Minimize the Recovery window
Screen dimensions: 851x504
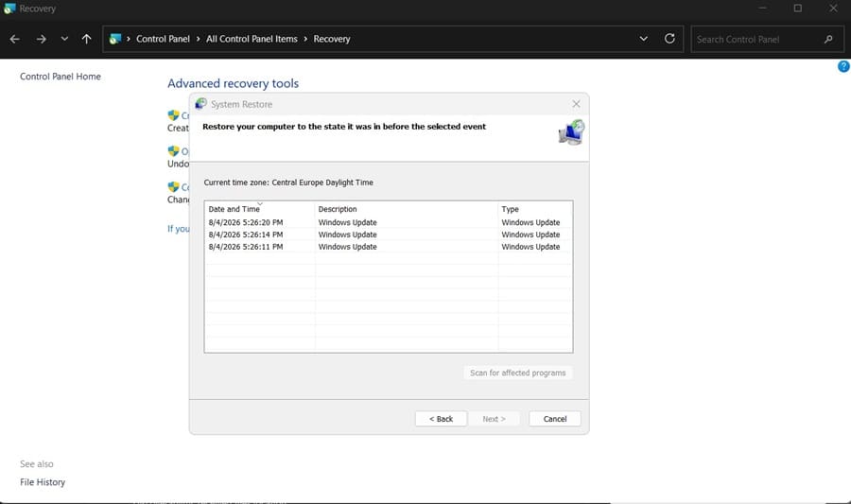click(762, 9)
